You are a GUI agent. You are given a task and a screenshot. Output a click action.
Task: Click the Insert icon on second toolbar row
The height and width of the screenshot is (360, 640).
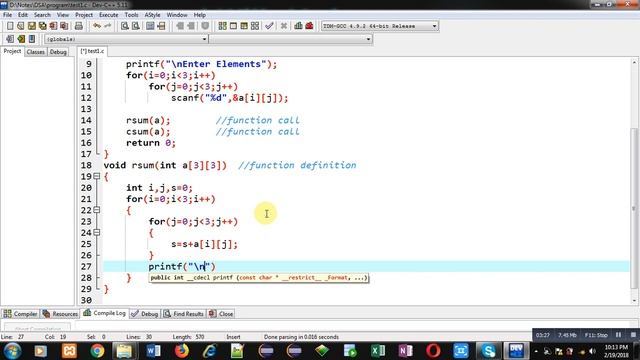coord(21,39)
